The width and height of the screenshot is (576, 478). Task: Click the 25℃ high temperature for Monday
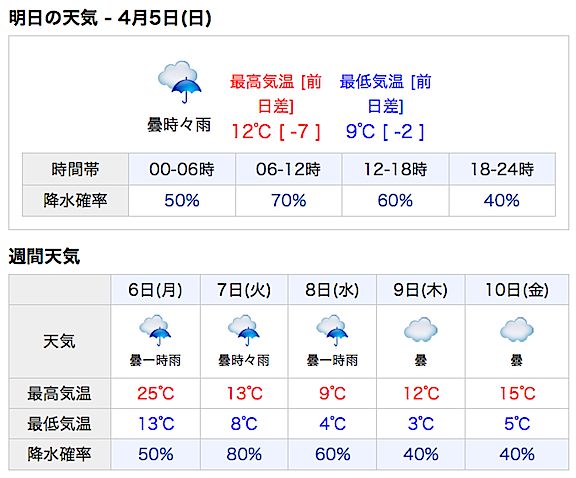(x=155, y=393)
